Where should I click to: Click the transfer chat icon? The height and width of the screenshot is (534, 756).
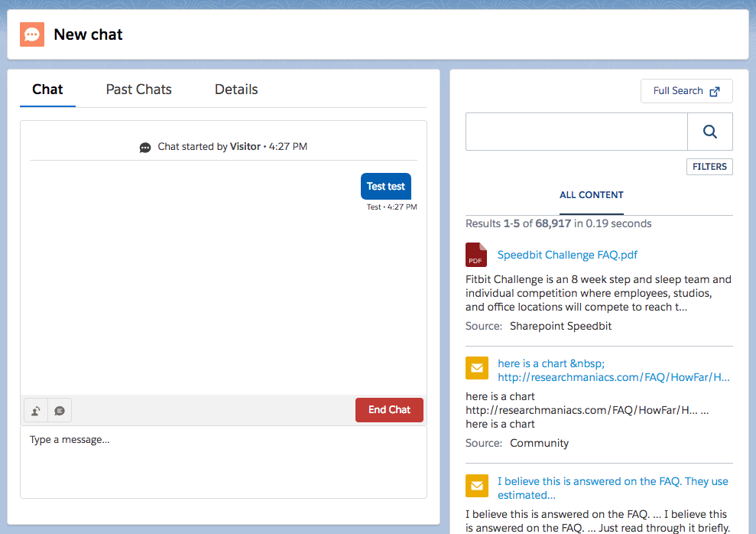click(x=35, y=410)
